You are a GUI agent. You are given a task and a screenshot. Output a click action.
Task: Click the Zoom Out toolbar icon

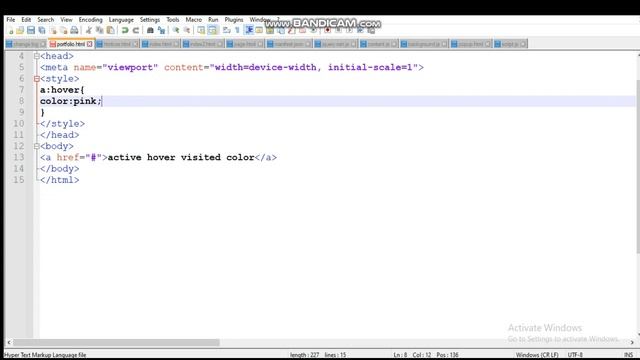(x=187, y=31)
